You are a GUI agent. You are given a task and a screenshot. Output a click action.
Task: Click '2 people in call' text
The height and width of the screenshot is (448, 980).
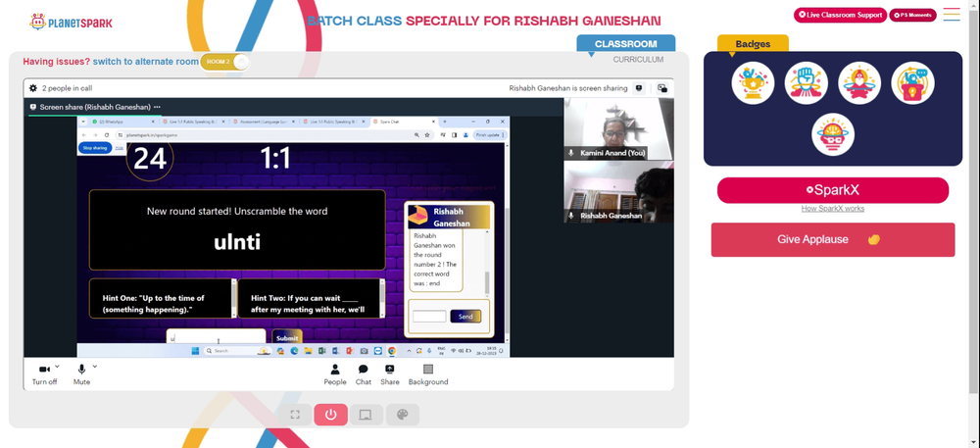pos(67,88)
